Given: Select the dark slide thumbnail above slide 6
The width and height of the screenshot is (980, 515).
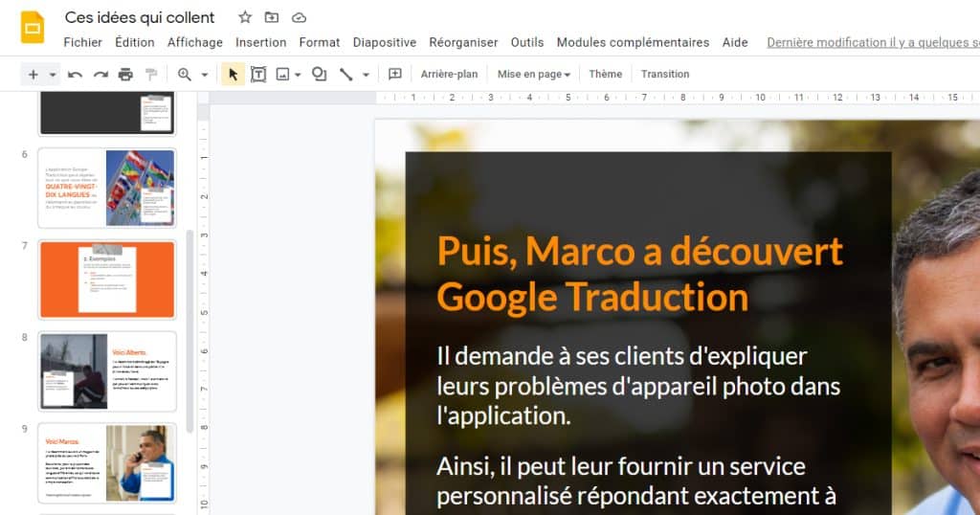Looking at the screenshot, I should point(107,113).
